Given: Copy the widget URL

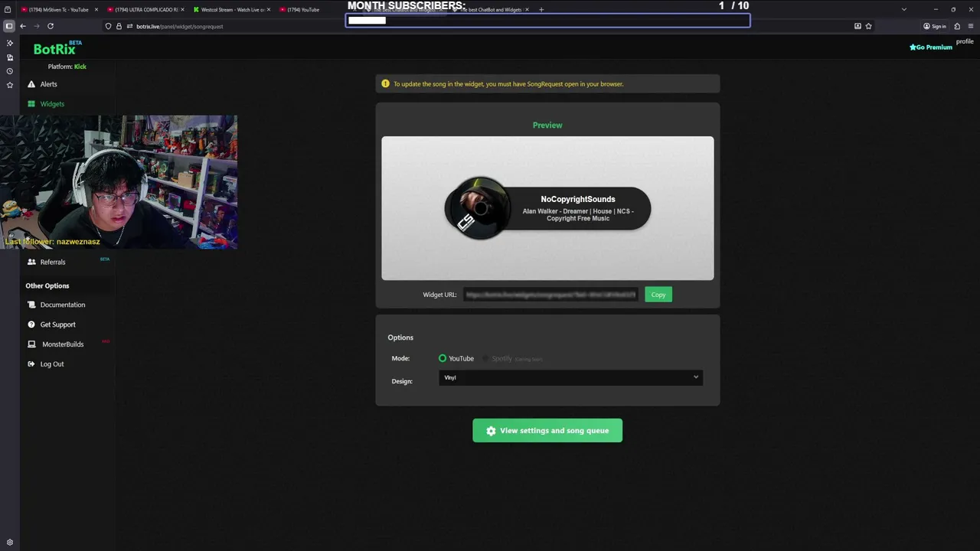Looking at the screenshot, I should [658, 295].
